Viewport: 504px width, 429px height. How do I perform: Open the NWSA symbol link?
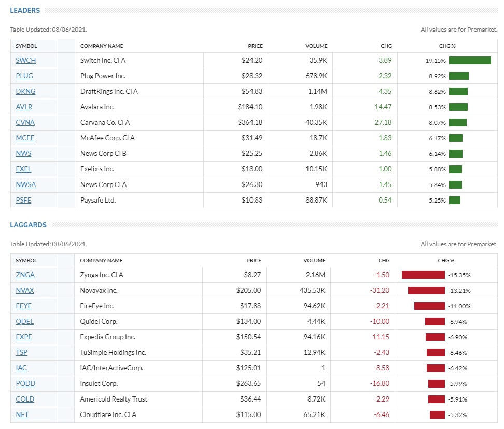[26, 184]
